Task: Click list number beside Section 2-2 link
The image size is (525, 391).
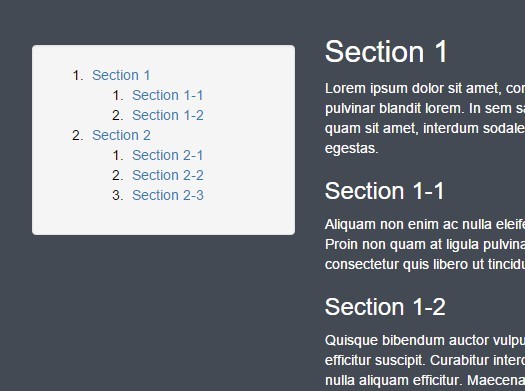Action: pyautogui.click(x=118, y=175)
